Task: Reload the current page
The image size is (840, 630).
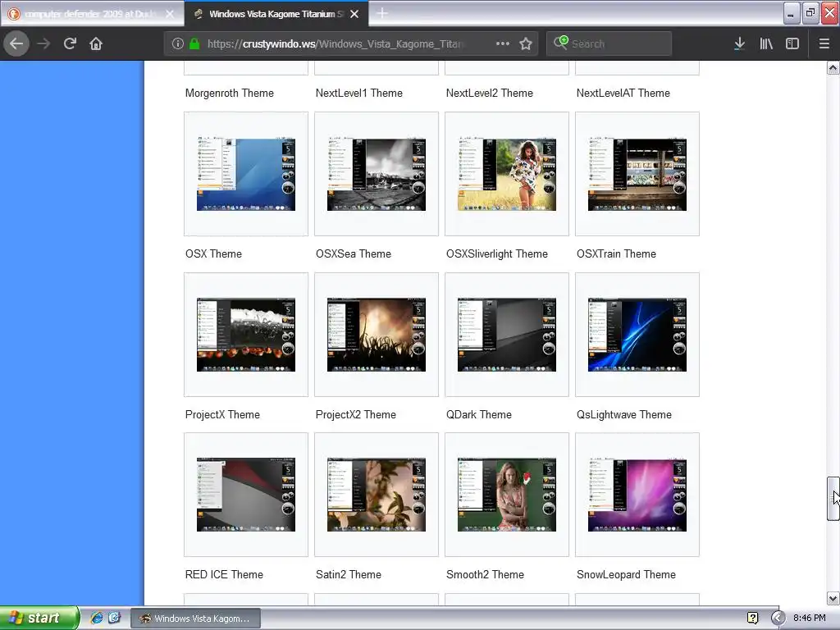Action: pos(70,43)
